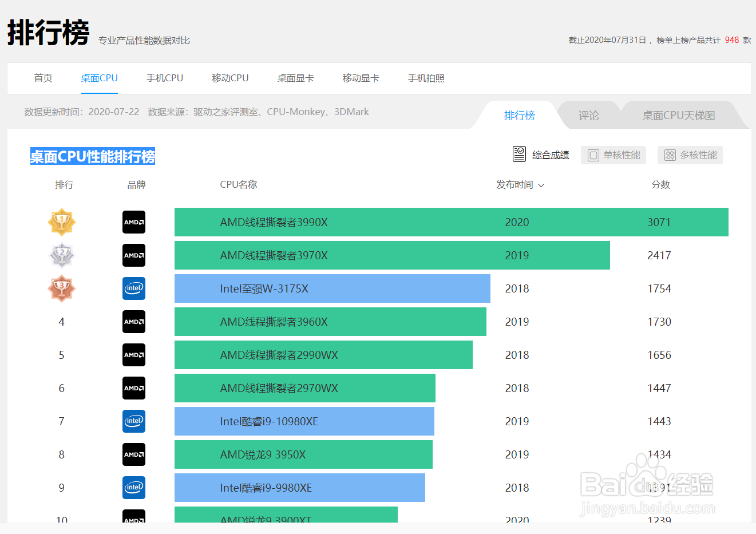Click Intel logo beside 酷睿i9-10980XE

pos(134,421)
